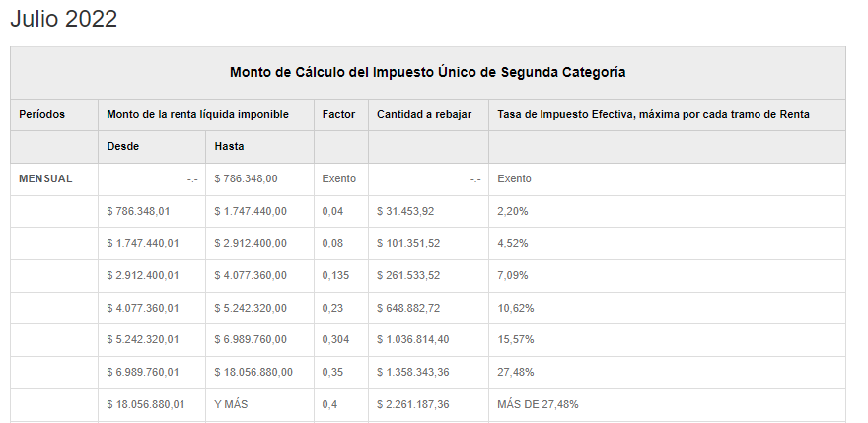The height and width of the screenshot is (423, 868).
Task: Click the $ 1.358.343,36 rebate amount
Action: point(412,372)
